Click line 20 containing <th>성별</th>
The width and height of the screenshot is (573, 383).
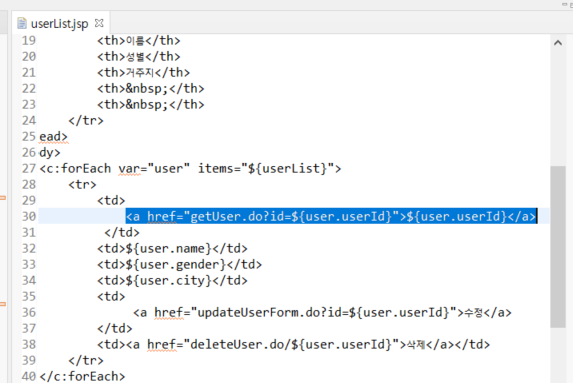pos(139,57)
